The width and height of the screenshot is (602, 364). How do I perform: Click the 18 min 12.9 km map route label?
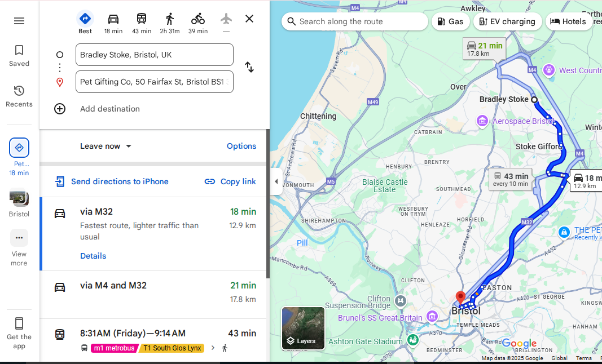(586, 181)
